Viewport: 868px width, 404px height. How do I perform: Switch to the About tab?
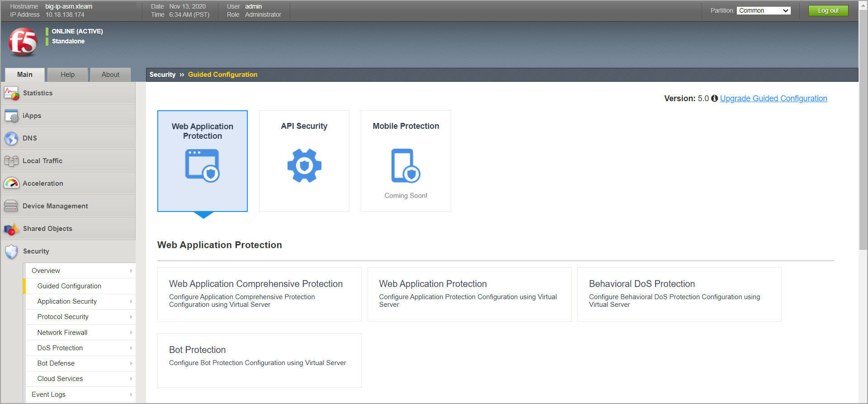click(110, 75)
